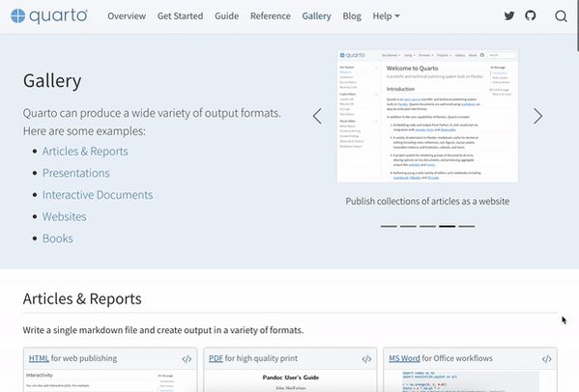This screenshot has height=392, width=579.
Task: Open the MS Word format link
Action: (x=404, y=358)
